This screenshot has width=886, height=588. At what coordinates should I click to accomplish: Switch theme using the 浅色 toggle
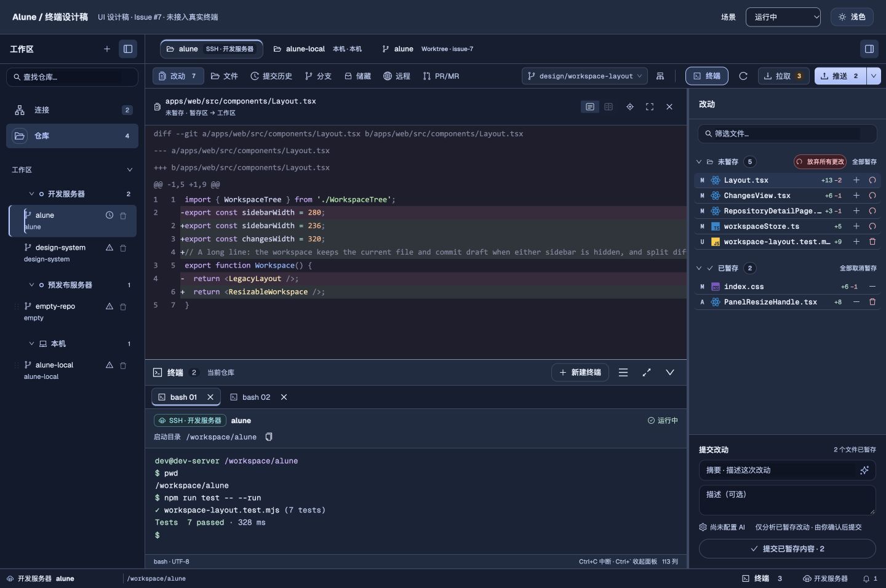(x=852, y=17)
